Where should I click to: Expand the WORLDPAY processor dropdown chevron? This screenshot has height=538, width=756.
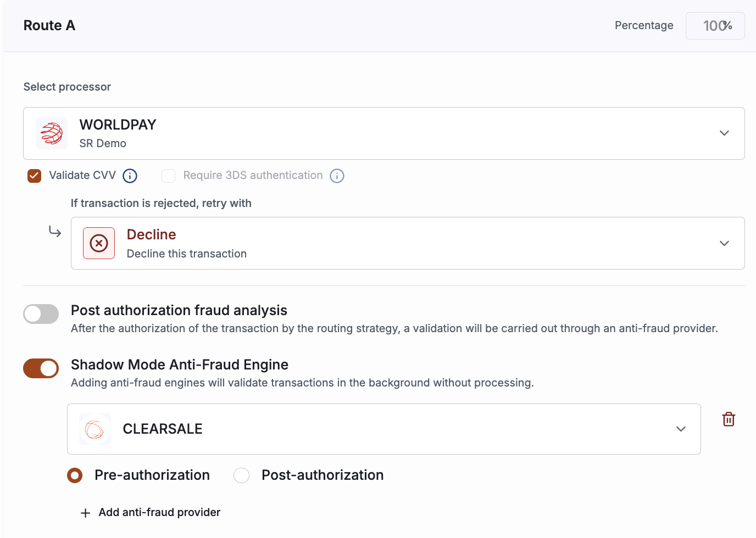pyautogui.click(x=724, y=133)
